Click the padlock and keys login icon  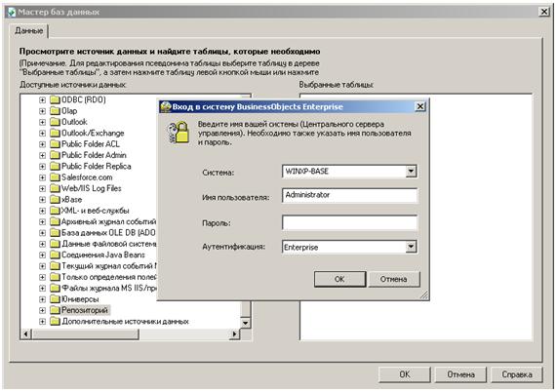pyautogui.click(x=179, y=133)
